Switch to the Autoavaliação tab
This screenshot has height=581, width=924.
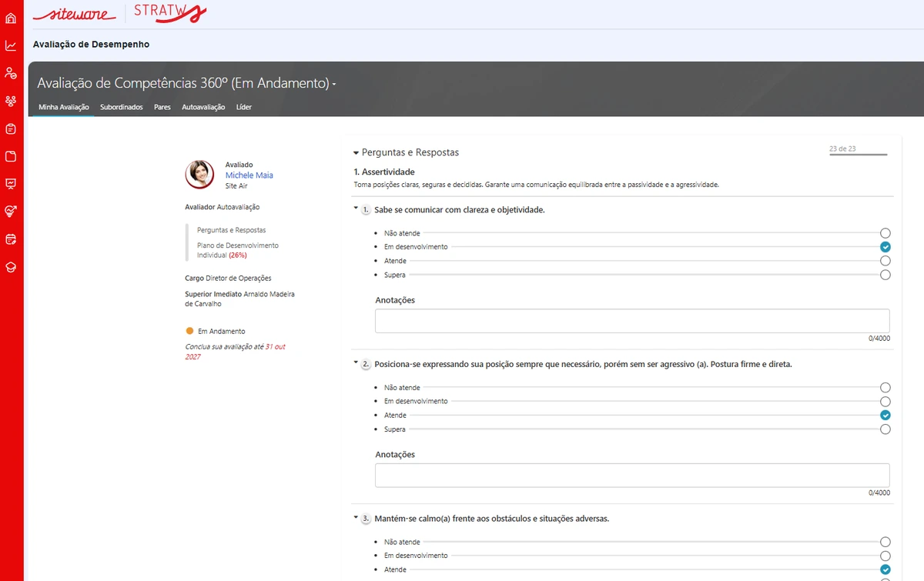pyautogui.click(x=203, y=107)
